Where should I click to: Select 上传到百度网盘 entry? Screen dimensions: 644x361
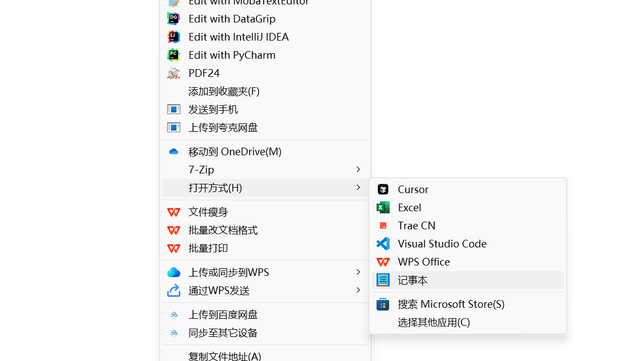tap(265, 315)
